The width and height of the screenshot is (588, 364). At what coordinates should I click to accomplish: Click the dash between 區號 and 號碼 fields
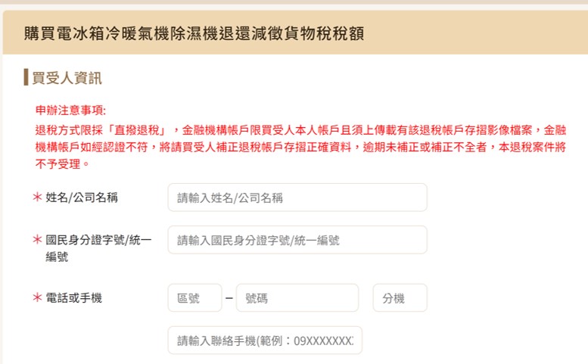tap(229, 298)
